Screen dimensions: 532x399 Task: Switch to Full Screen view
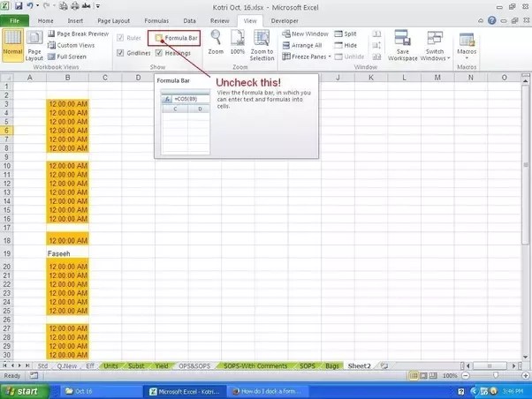[x=67, y=56]
